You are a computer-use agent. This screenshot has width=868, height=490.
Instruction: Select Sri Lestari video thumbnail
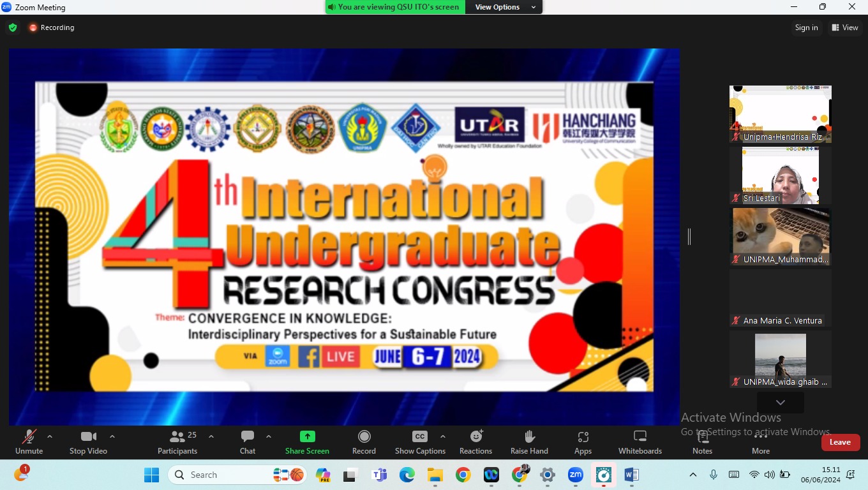781,175
